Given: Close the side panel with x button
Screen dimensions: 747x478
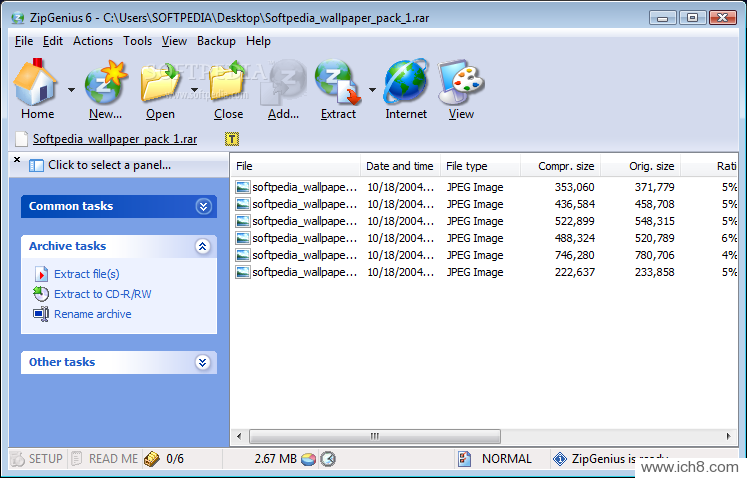Looking at the screenshot, I should 17,159.
